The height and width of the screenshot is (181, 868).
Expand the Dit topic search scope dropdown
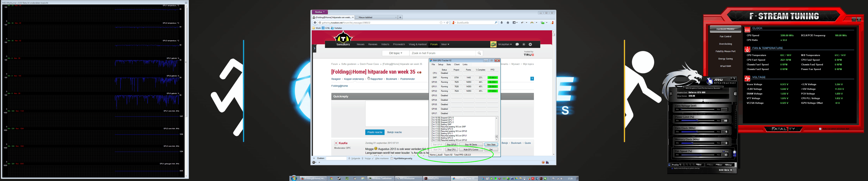[396, 53]
